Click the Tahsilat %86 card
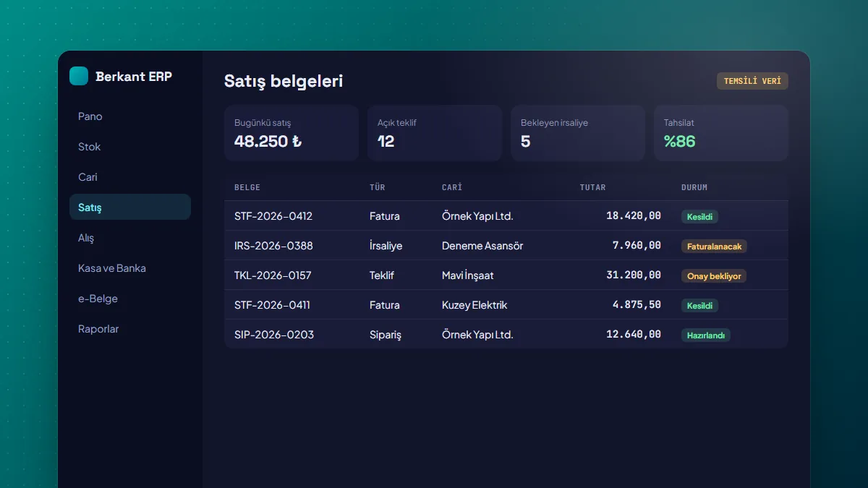Viewport: 868px width, 488px height. pos(721,133)
